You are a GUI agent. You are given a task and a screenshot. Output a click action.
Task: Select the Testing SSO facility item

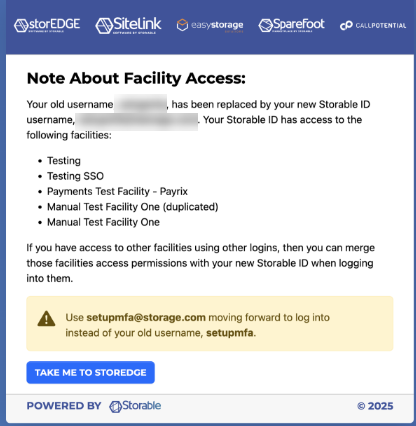[75, 176]
